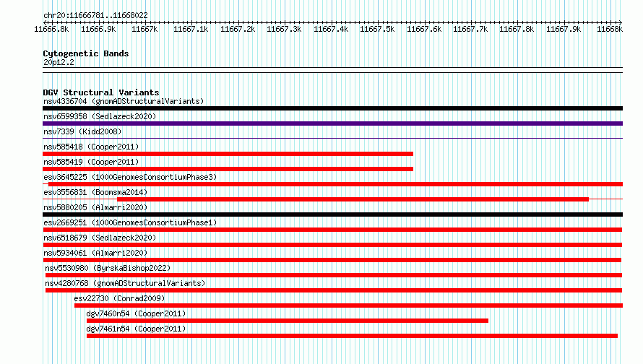The image size is (643, 364).
Task: Select the nsv6518679 (Sedlazeck2020) label
Action: pos(100,238)
